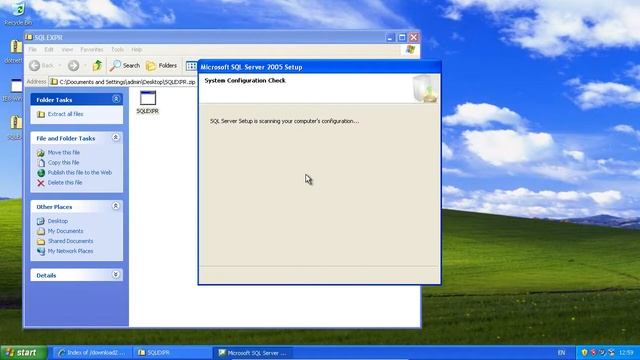Click Copy this file

tap(63, 162)
